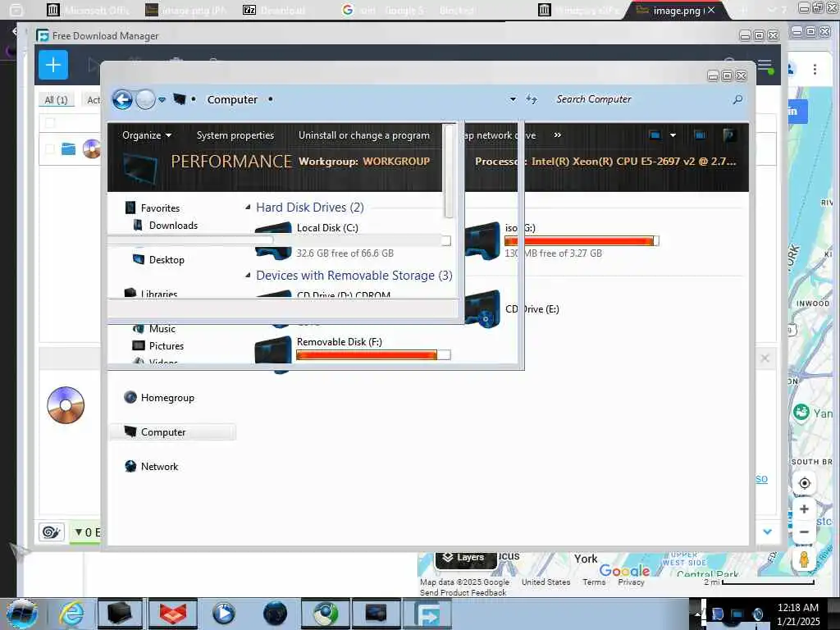Open the taskbar clock showing 12:18 AM
Image resolution: width=840 pixels, height=630 pixels.
coord(797,614)
